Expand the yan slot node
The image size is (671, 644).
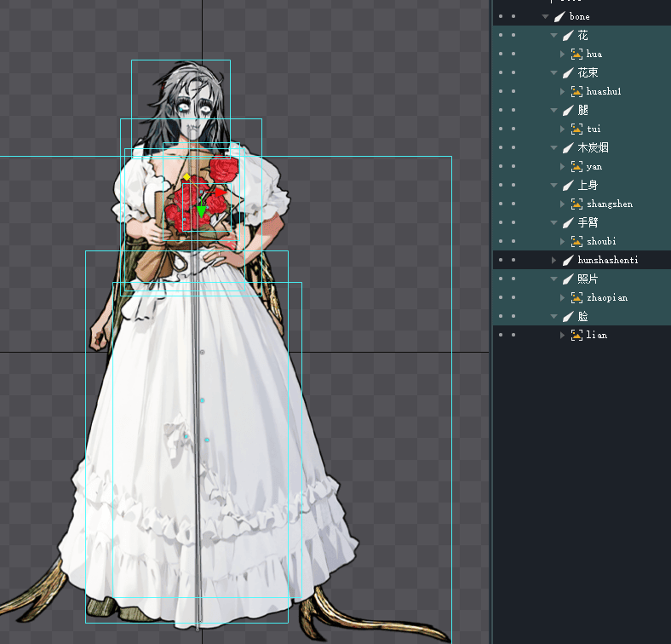pos(562,167)
